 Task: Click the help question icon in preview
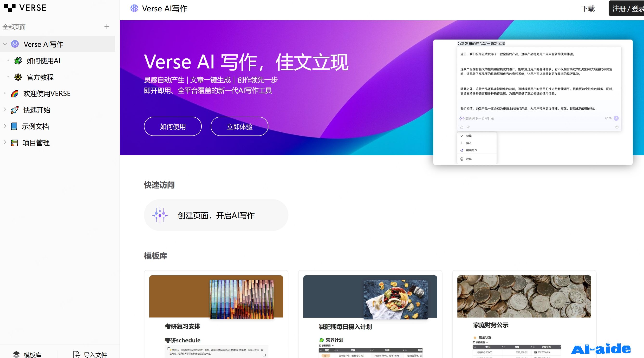click(617, 127)
